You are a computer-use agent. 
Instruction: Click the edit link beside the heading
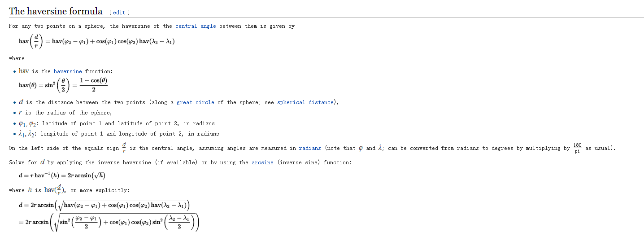119,13
